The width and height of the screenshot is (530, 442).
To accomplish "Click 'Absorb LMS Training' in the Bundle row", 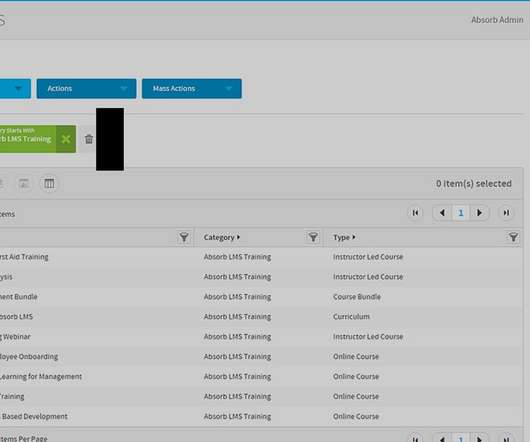I will coord(237,297).
